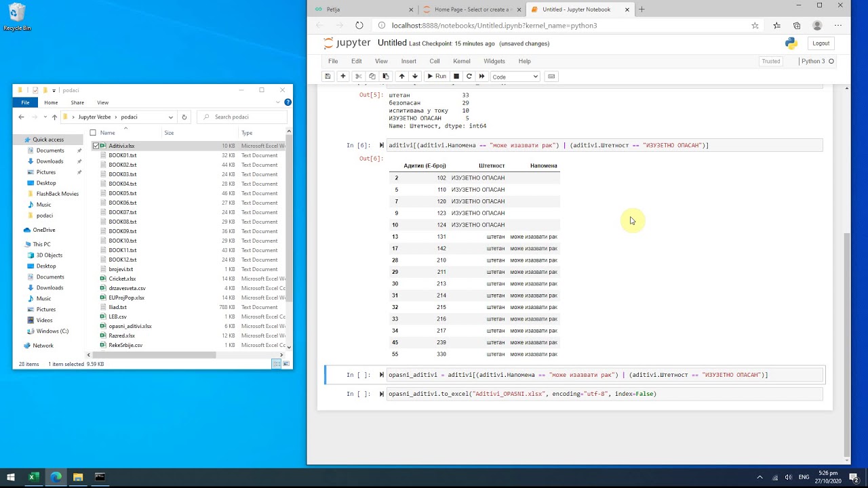Refresh the podaci folder view
868x488 pixels.
[184, 117]
